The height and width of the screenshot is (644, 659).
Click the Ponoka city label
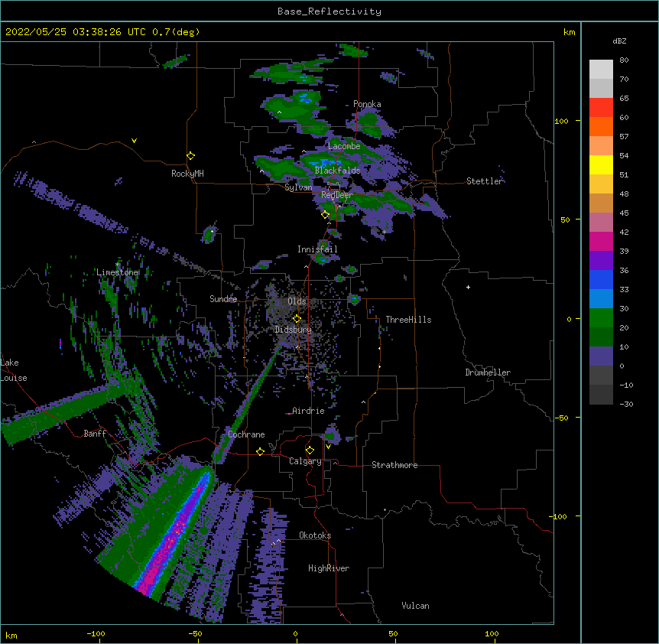point(367,104)
